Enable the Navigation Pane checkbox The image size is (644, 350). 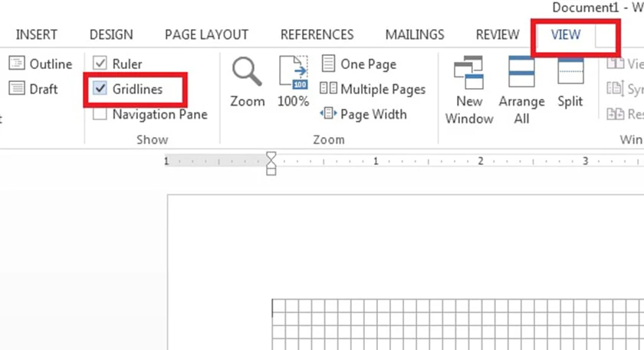[100, 113]
